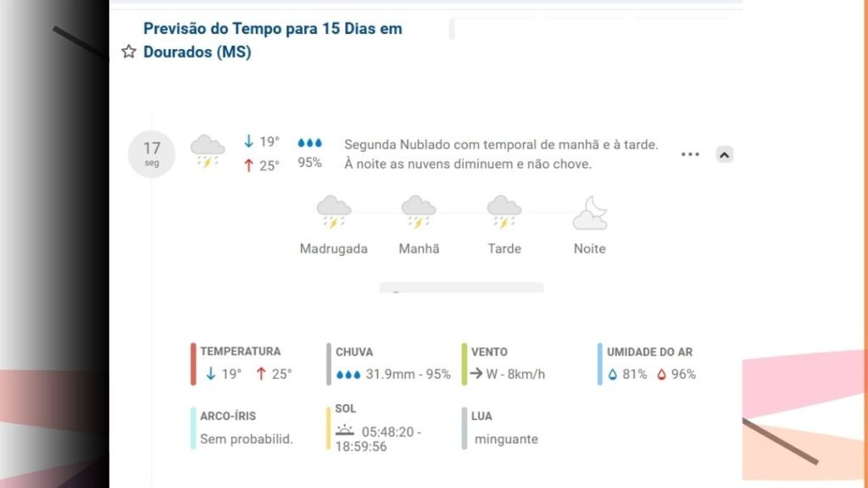
Task: Click the Tarde storm cloud icon
Action: click(x=504, y=212)
